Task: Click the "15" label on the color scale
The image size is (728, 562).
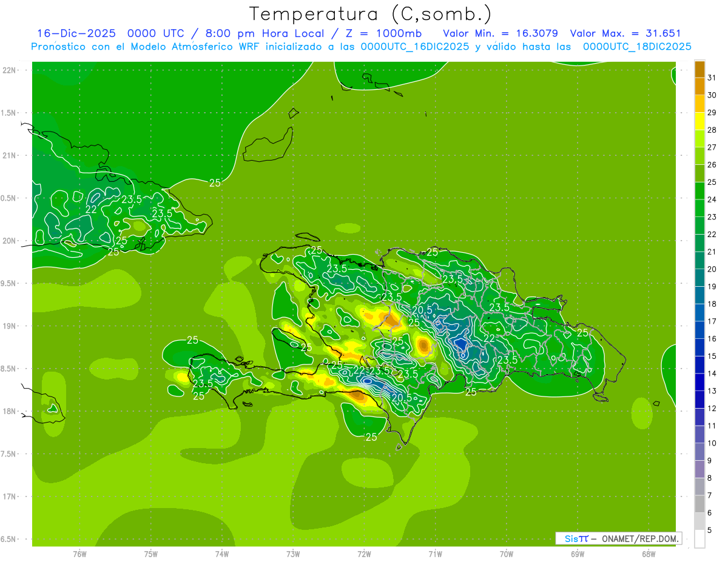Action: click(712, 356)
